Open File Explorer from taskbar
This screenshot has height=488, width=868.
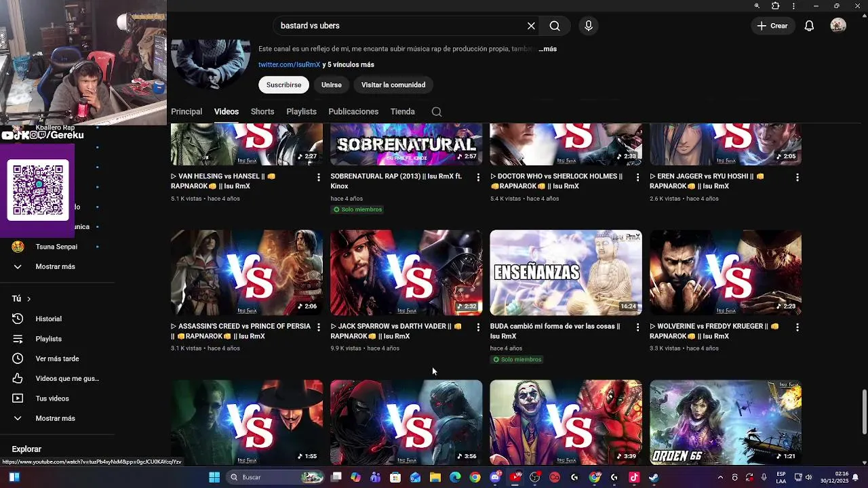pos(435,477)
